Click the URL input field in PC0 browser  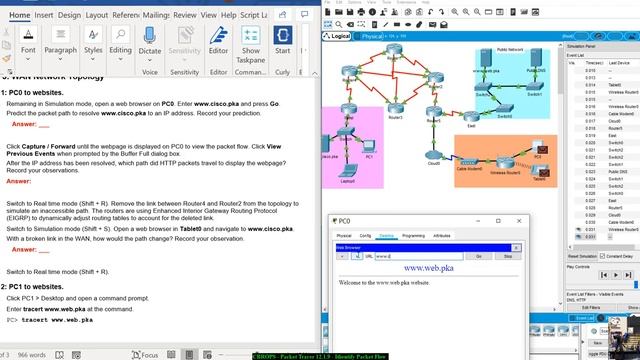coord(419,256)
